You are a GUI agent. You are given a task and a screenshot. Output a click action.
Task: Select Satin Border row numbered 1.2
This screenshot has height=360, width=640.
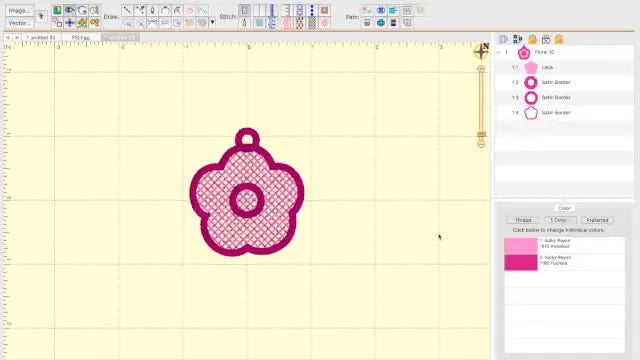pos(564,82)
